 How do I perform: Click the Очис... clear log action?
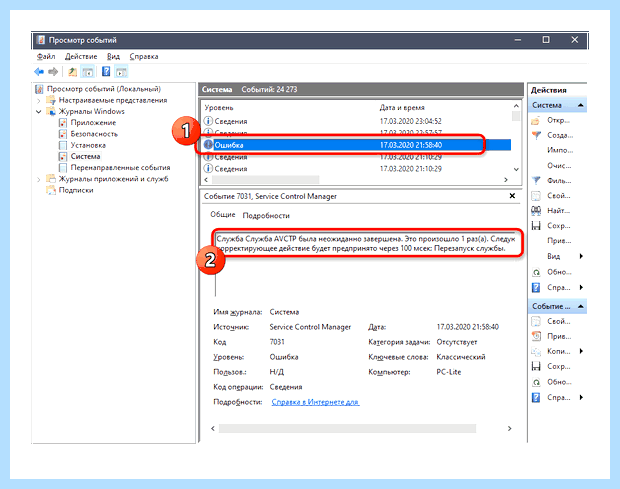pyautogui.click(x=559, y=166)
